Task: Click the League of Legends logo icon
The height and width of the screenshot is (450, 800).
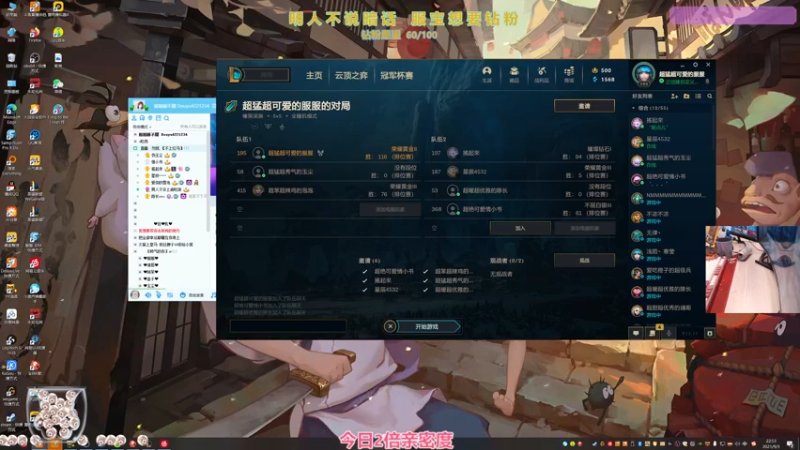Action: click(235, 75)
